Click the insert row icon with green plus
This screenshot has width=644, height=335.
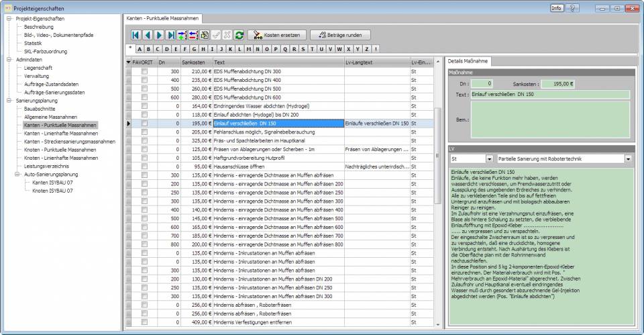point(182,36)
